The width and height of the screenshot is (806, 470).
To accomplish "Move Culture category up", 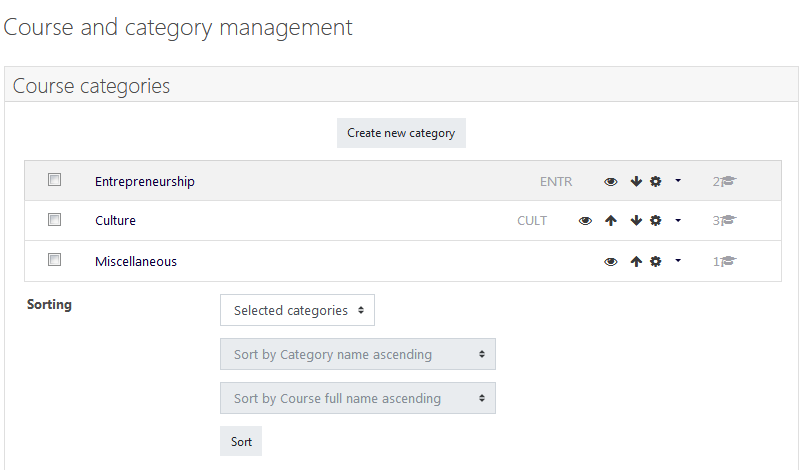I will tap(611, 221).
